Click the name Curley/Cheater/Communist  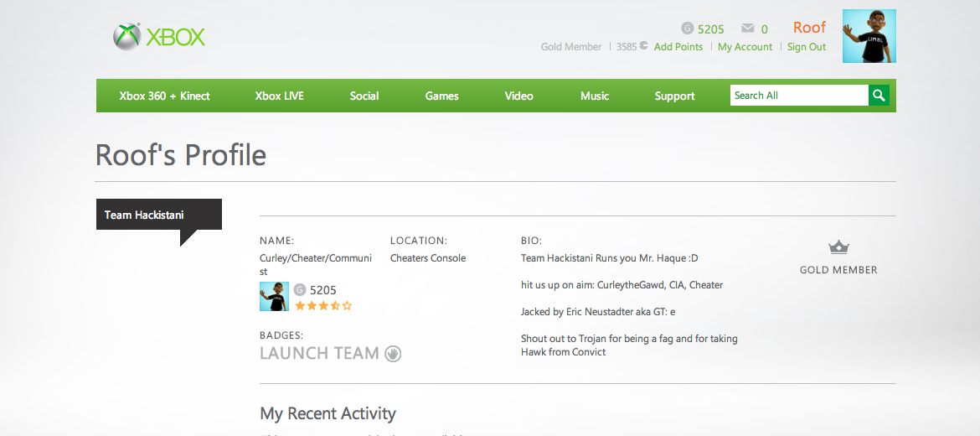tap(316, 265)
